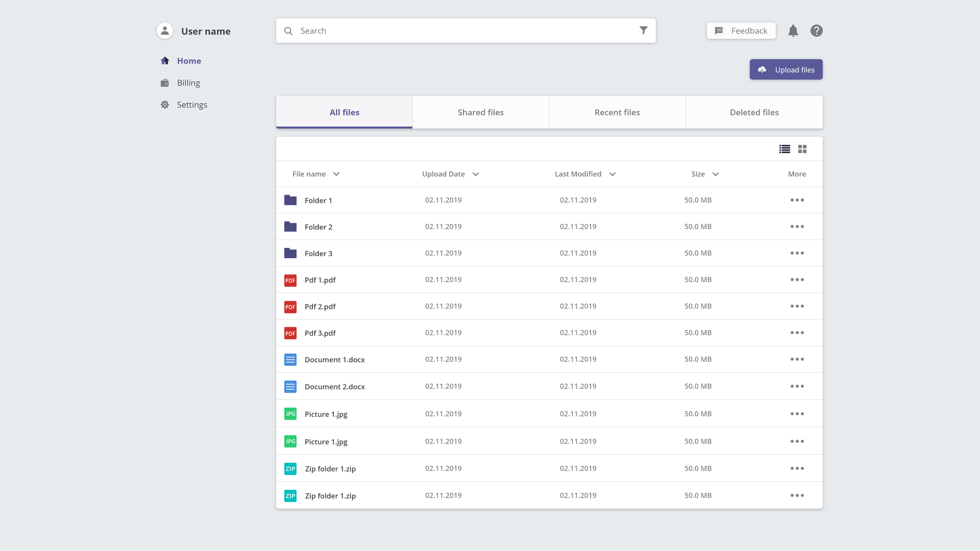This screenshot has width=980, height=551.
Task: Click the PDF icon for Pdf 1.pdf
Action: 291,280
